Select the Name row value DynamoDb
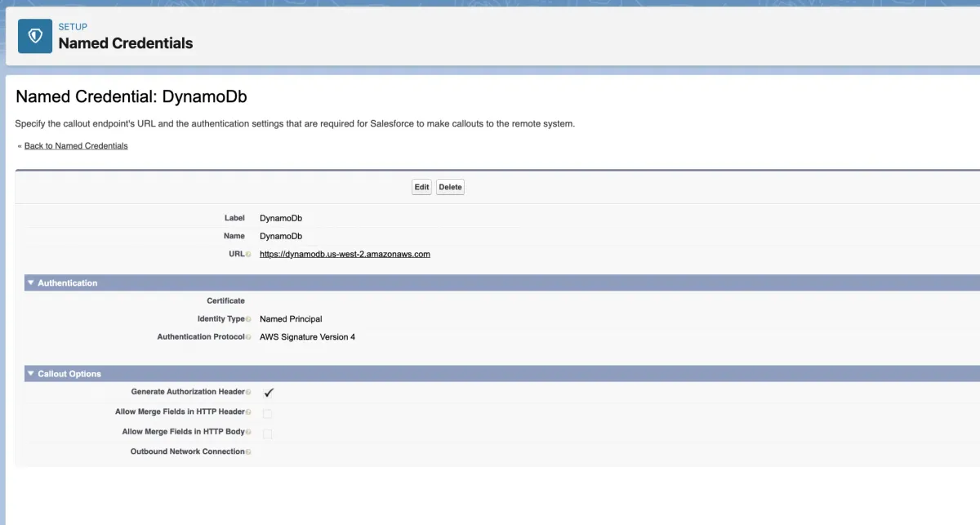Viewport: 980px width, 525px height. (281, 236)
